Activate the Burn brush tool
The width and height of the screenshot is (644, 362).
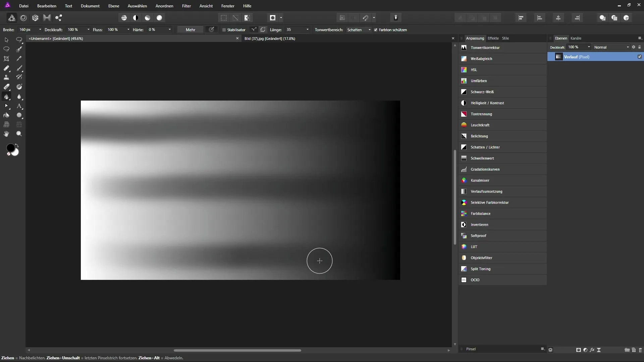tap(6, 97)
